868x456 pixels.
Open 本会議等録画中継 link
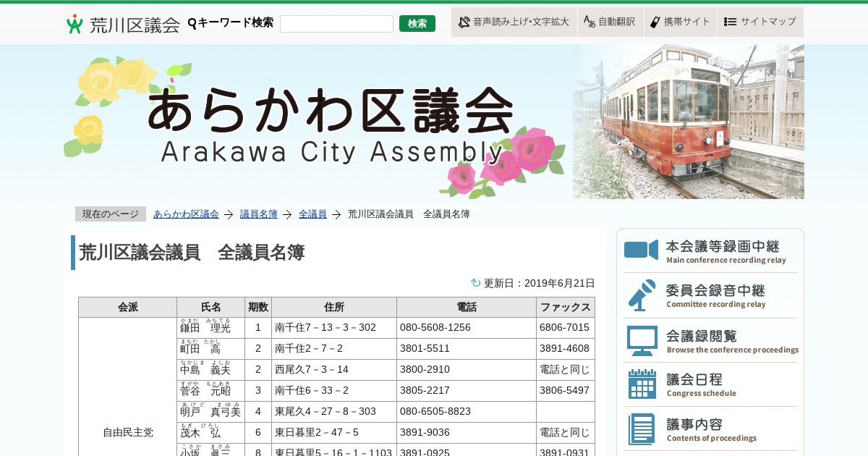[710, 250]
